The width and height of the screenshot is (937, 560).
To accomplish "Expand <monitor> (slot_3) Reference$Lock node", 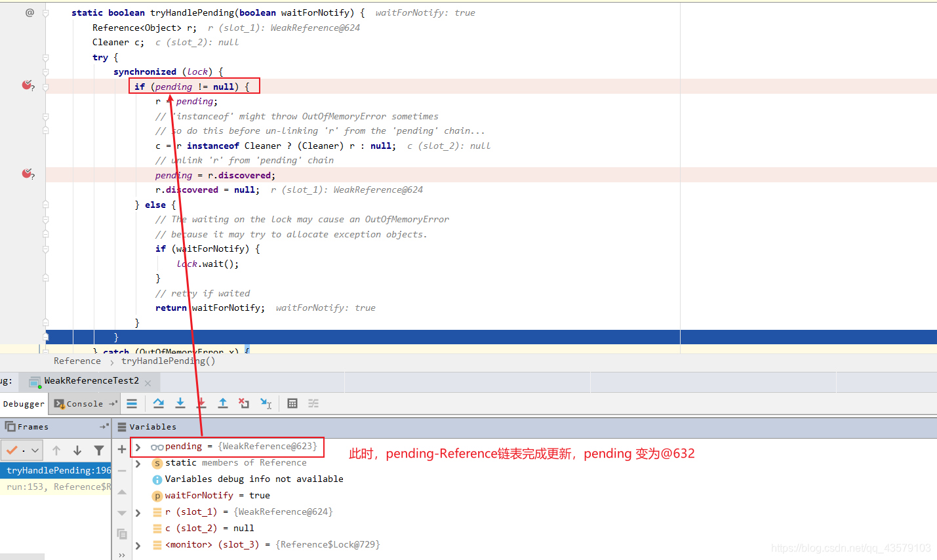I will tap(138, 545).
